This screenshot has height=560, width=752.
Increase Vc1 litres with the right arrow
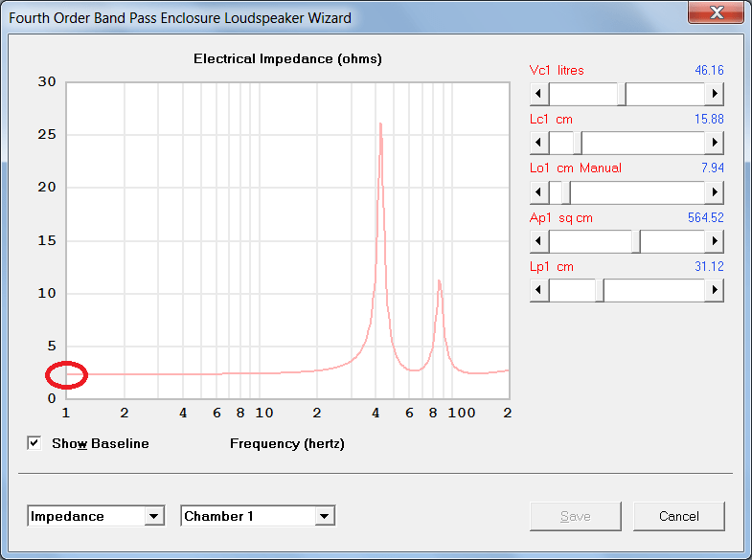(714, 94)
